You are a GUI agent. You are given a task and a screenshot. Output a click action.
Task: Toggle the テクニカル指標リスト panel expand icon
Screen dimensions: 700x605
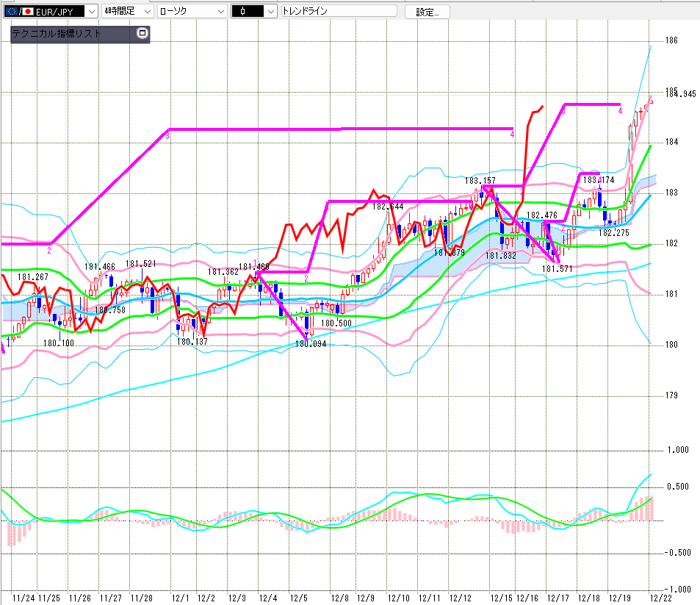click(142, 33)
